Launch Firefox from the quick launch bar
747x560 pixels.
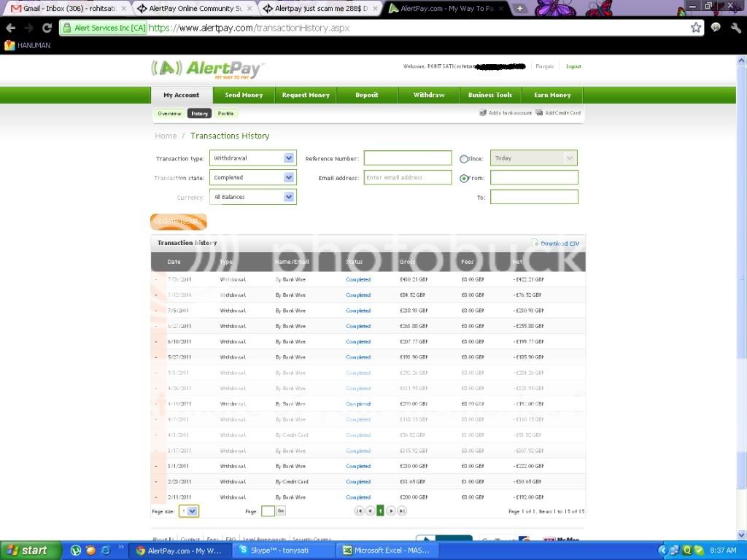pos(90,551)
